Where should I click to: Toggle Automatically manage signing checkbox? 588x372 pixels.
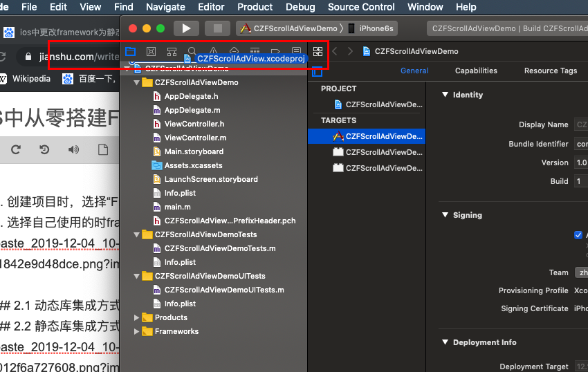tap(578, 235)
